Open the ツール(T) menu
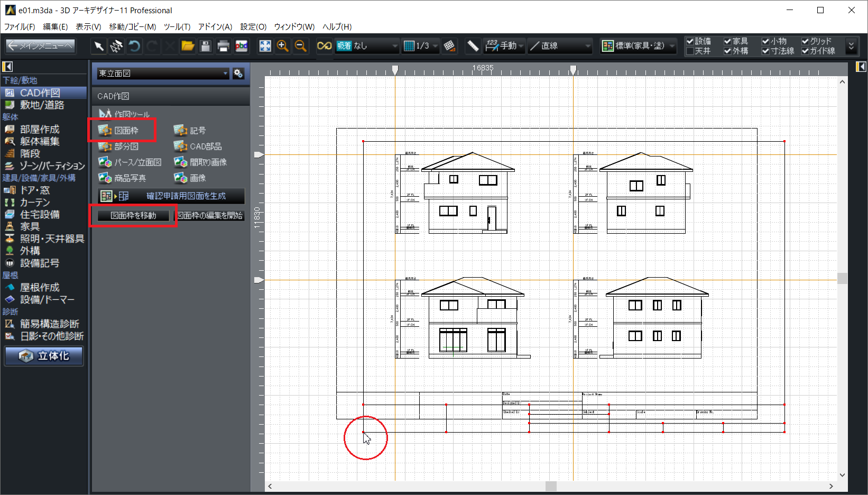The image size is (868, 495). (x=177, y=26)
